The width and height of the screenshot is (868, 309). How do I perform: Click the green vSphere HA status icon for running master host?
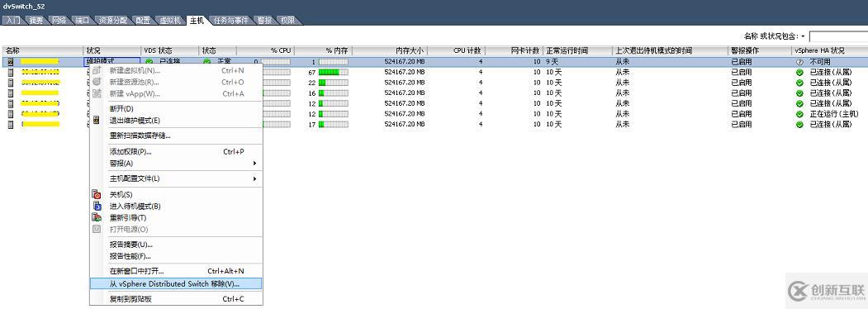[799, 114]
